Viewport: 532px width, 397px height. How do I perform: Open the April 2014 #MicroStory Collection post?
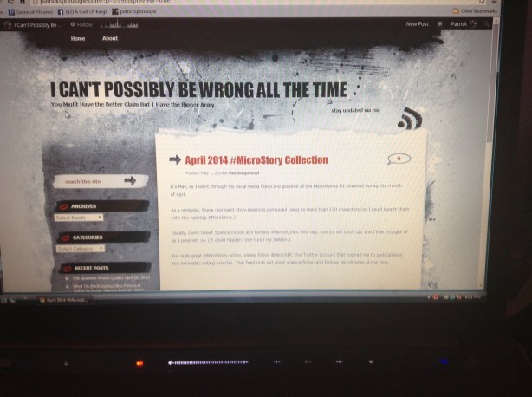(x=256, y=159)
